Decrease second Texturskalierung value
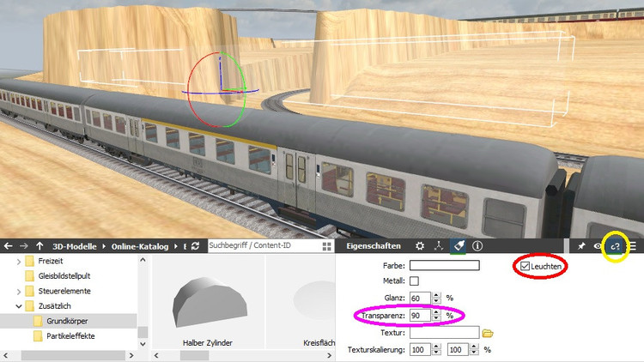 (474, 353)
